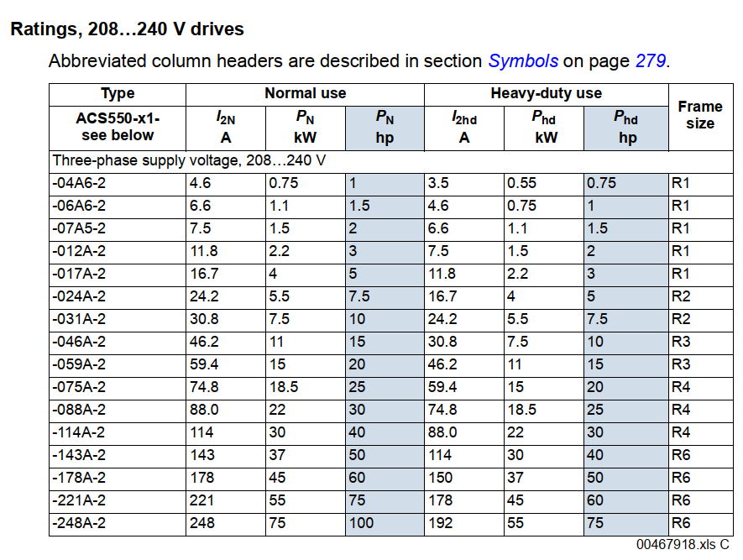Screen dimensions: 743x560
Task: Open the Symbols section link
Action: [x=523, y=61]
